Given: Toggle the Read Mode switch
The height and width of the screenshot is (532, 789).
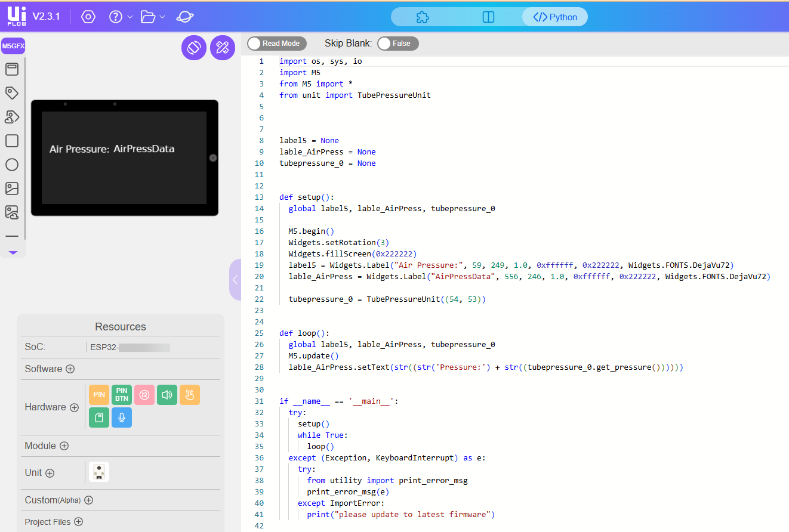Looking at the screenshot, I should tap(277, 44).
